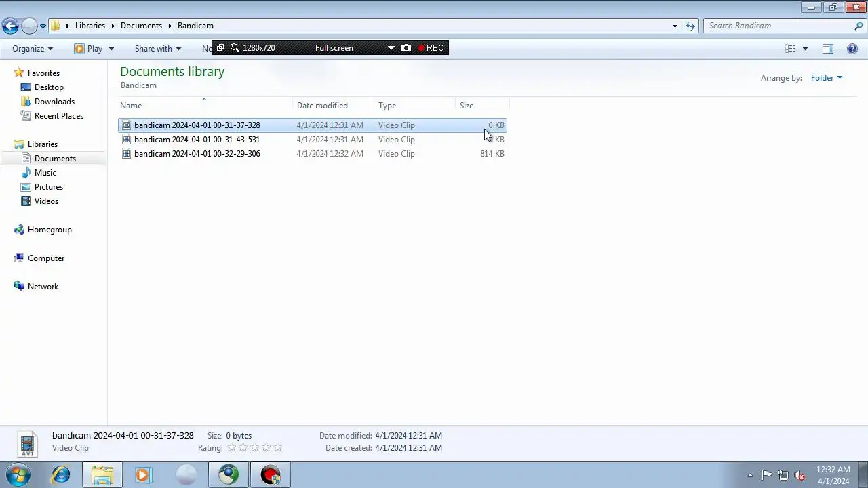Select file bandicam 2024-04-01 00-31-37-328
The width and height of the screenshot is (868, 488).
[x=312, y=125]
